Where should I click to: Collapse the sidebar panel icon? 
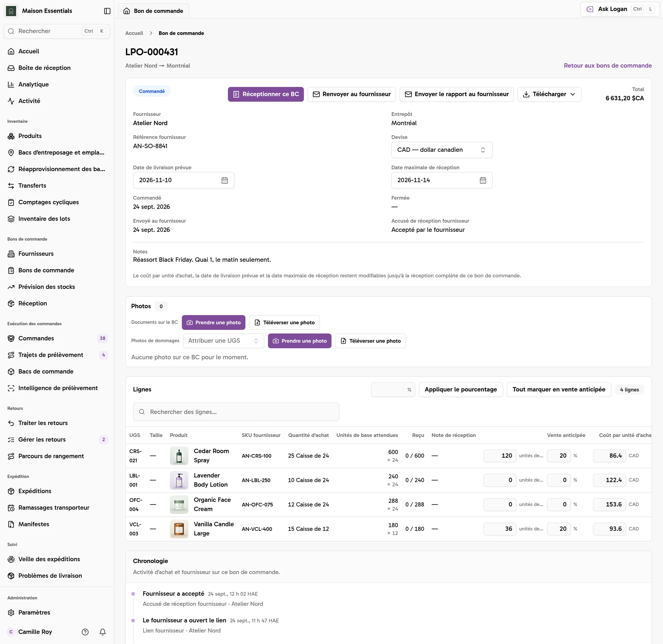click(x=107, y=11)
